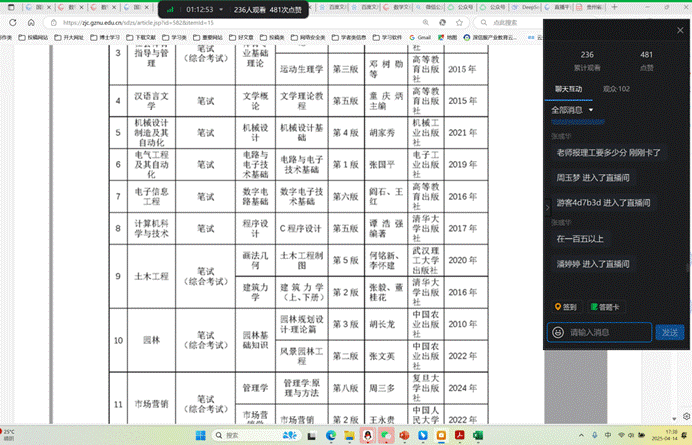The width and height of the screenshot is (692, 445).
Task: Switch to the 观众·102 audience tab
Action: (616, 89)
